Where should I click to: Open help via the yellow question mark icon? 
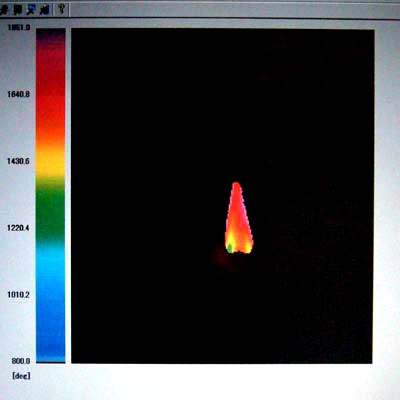[x=61, y=9]
